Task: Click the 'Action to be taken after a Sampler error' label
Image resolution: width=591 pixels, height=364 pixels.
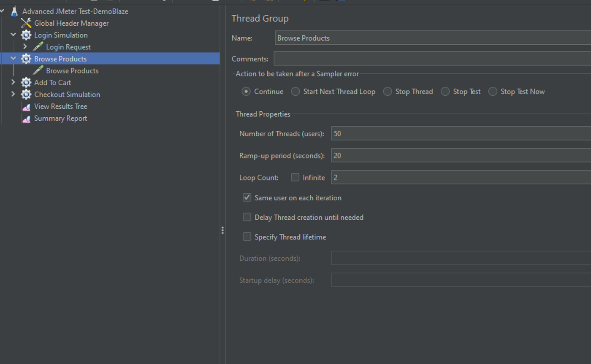Action: click(297, 74)
